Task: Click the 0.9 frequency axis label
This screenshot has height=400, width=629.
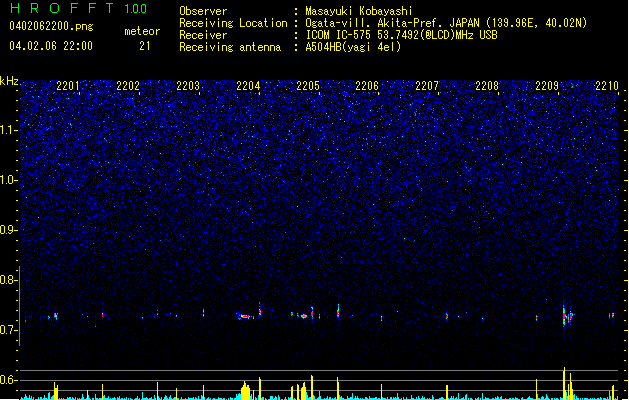Action: coord(8,230)
